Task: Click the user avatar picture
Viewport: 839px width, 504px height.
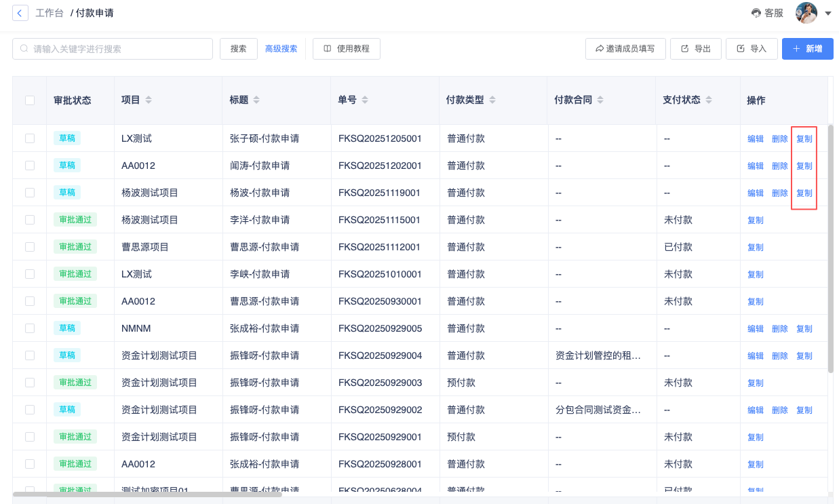Action: pos(806,13)
